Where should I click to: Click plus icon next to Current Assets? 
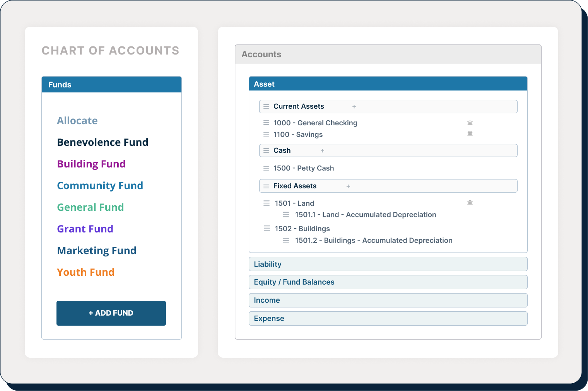(x=354, y=107)
